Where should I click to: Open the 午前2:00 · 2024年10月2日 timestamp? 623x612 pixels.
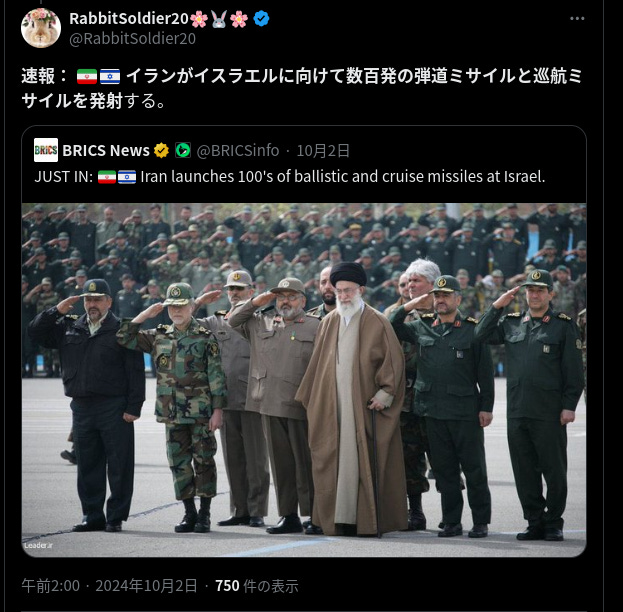tap(109, 586)
